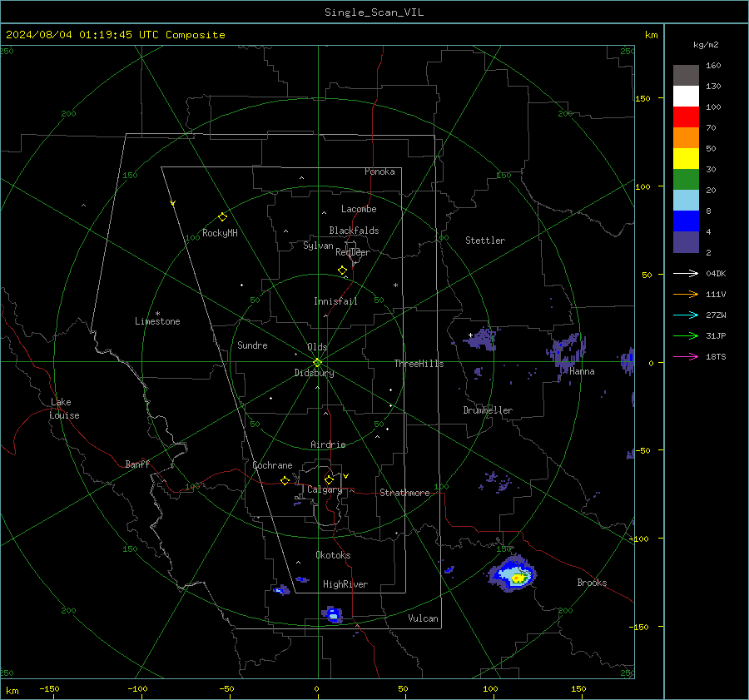This screenshot has width=749, height=700.
Task: Click the Ponoka label
Action: [379, 171]
